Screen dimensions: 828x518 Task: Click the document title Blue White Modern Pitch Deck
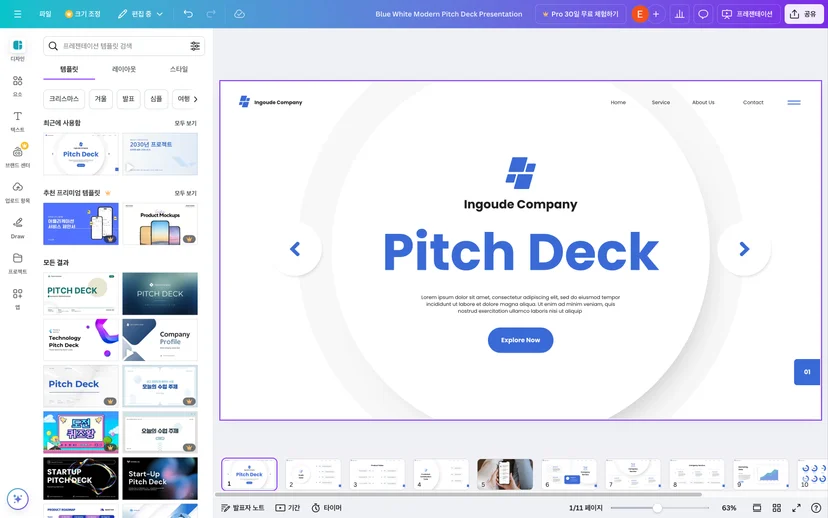pos(449,14)
